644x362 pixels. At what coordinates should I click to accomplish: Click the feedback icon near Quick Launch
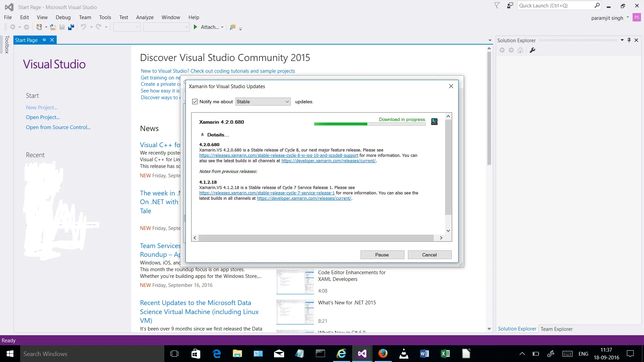510,6
